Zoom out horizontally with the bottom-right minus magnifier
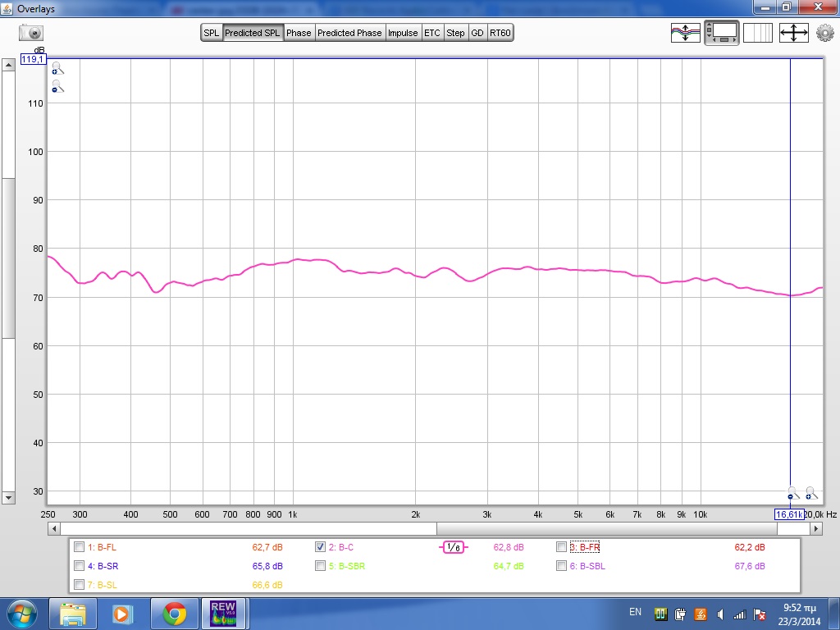The width and height of the screenshot is (840, 630). coord(792,493)
